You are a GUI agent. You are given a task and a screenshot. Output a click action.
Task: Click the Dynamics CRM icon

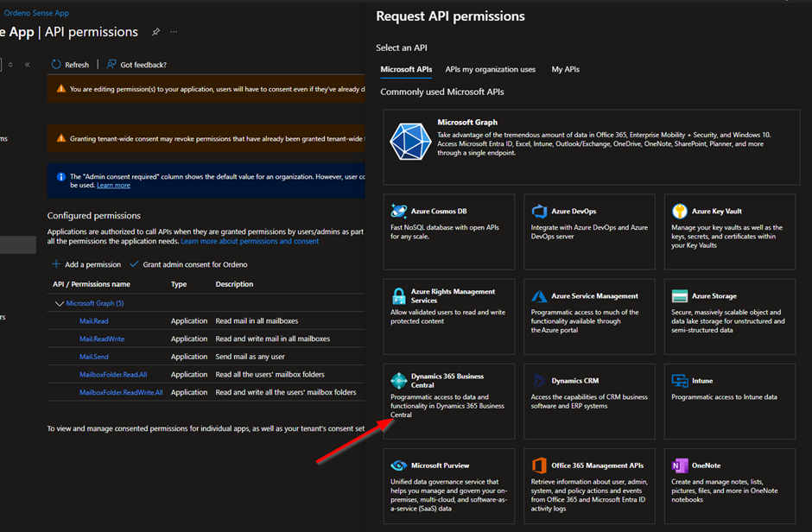click(x=539, y=380)
